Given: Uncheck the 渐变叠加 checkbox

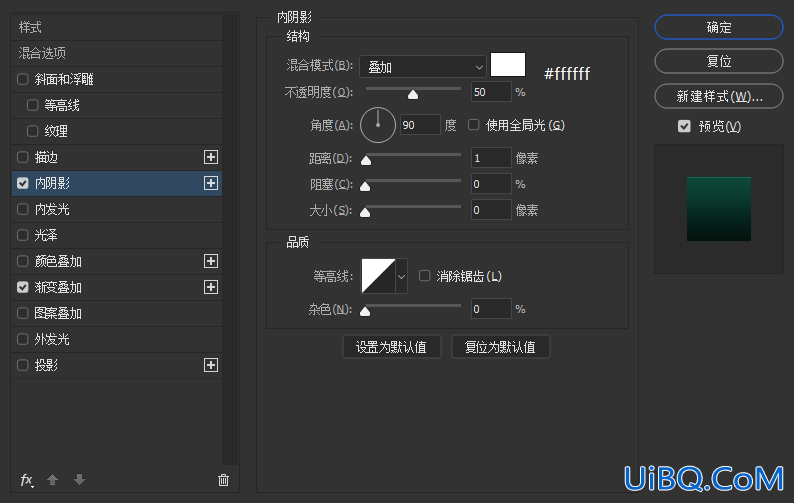Looking at the screenshot, I should click(22, 287).
